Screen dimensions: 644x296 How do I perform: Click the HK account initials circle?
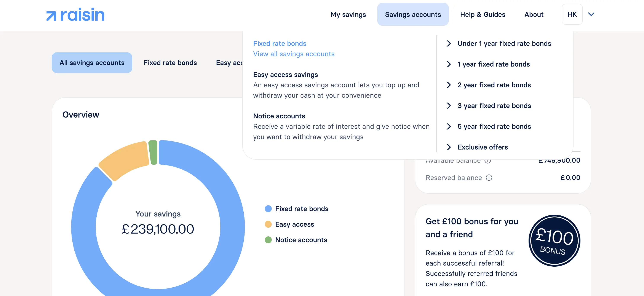point(572,14)
